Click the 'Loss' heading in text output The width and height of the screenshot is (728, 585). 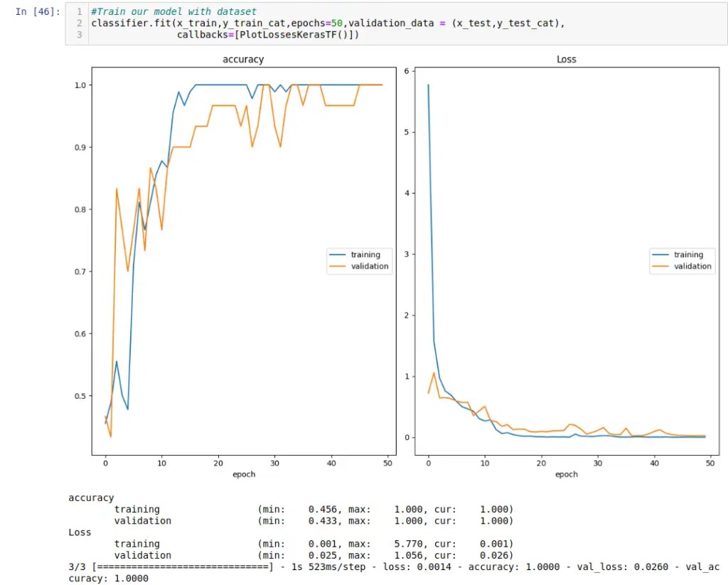tap(80, 532)
